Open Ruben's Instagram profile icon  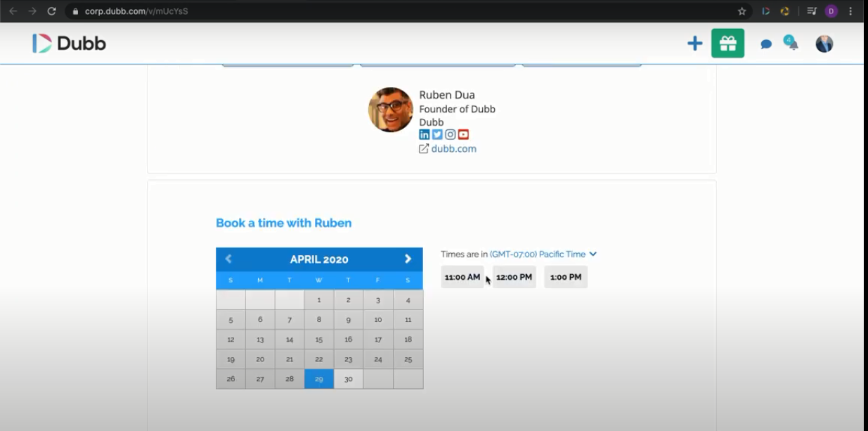point(451,134)
